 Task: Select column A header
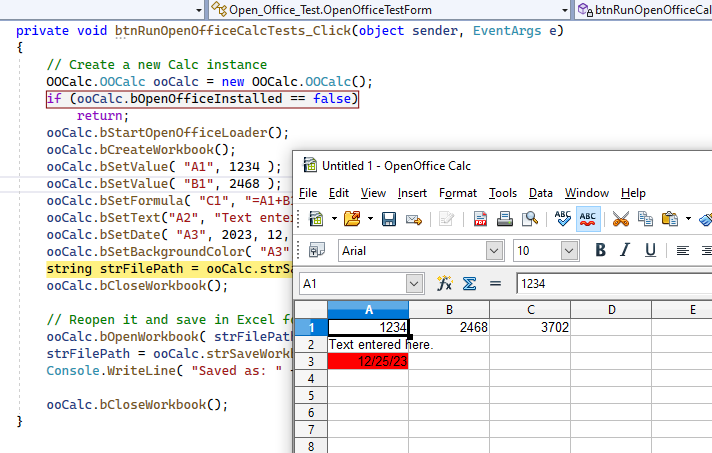click(368, 310)
